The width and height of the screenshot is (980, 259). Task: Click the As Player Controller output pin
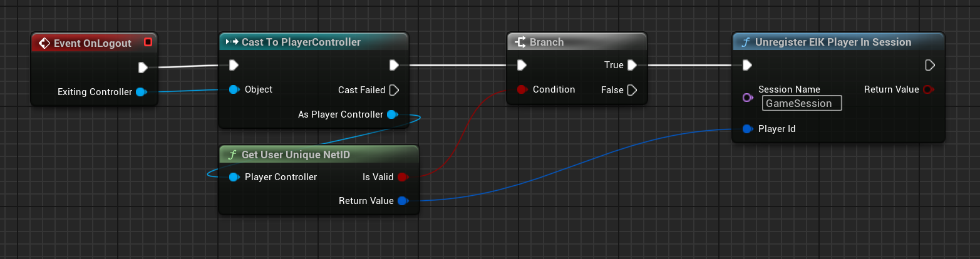click(393, 115)
